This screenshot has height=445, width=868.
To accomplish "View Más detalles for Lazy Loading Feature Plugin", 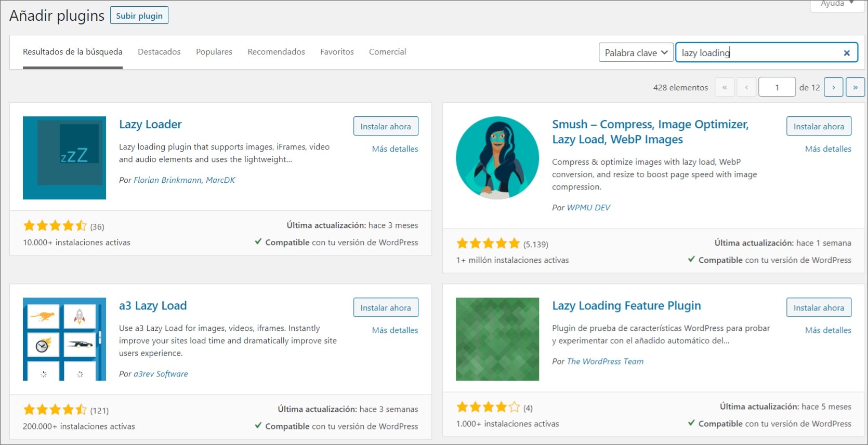I will point(828,330).
